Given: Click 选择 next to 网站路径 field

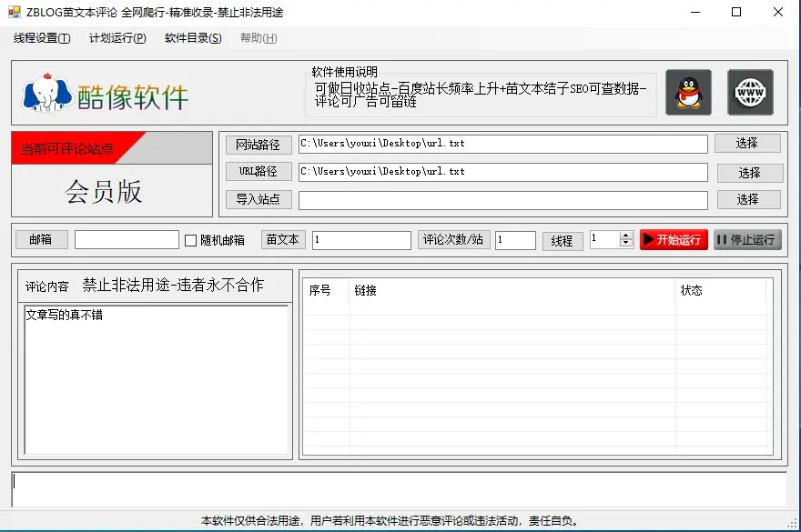Looking at the screenshot, I should pos(747,144).
